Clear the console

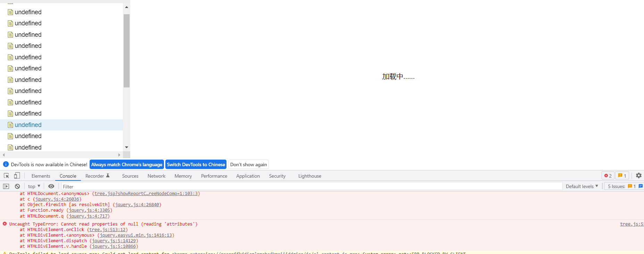click(x=17, y=186)
